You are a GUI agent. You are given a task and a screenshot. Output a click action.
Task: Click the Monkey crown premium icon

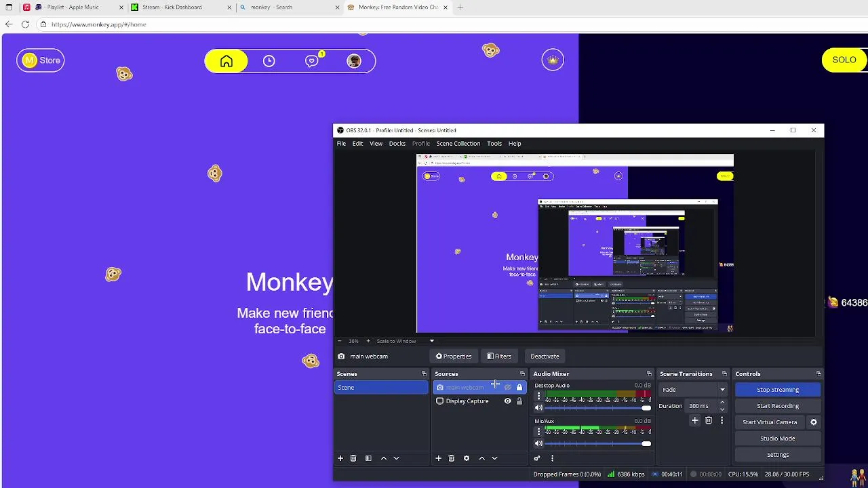tap(553, 60)
